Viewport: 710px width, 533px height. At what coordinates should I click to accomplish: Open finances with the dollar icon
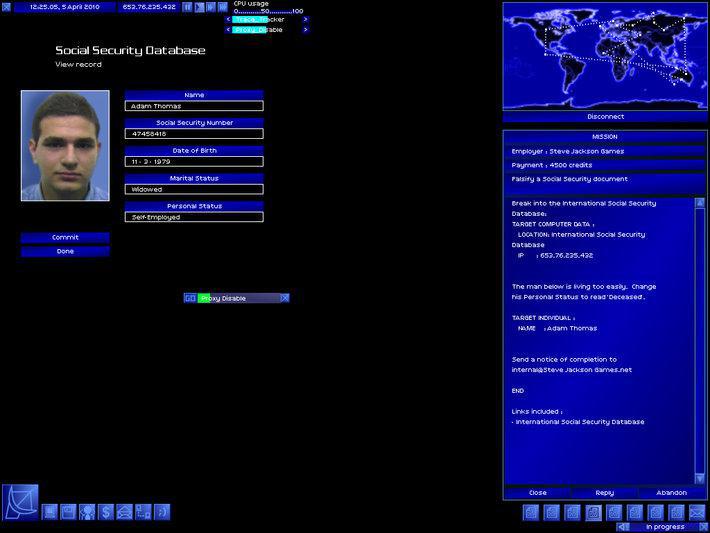click(106, 512)
